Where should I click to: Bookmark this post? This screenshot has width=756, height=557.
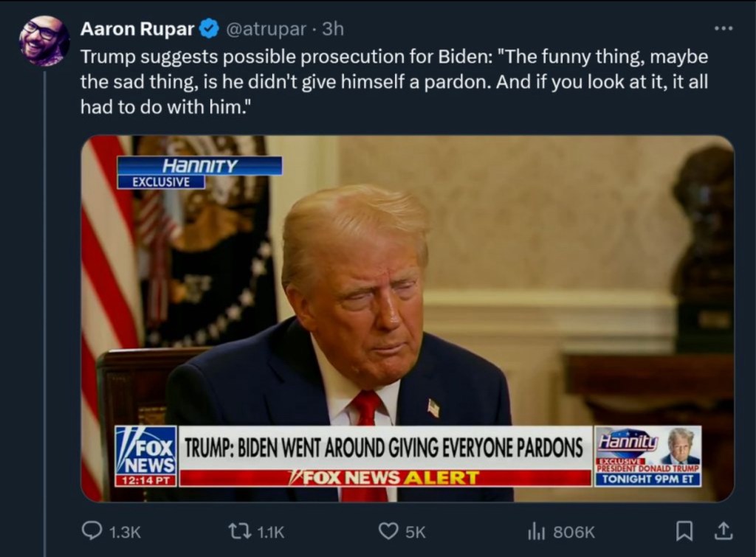pos(685,530)
